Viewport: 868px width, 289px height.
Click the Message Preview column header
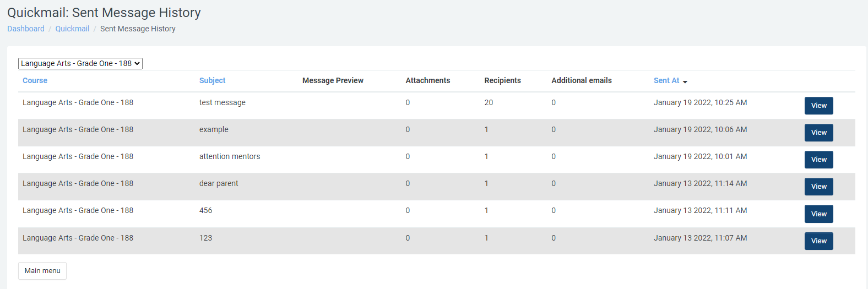point(333,80)
